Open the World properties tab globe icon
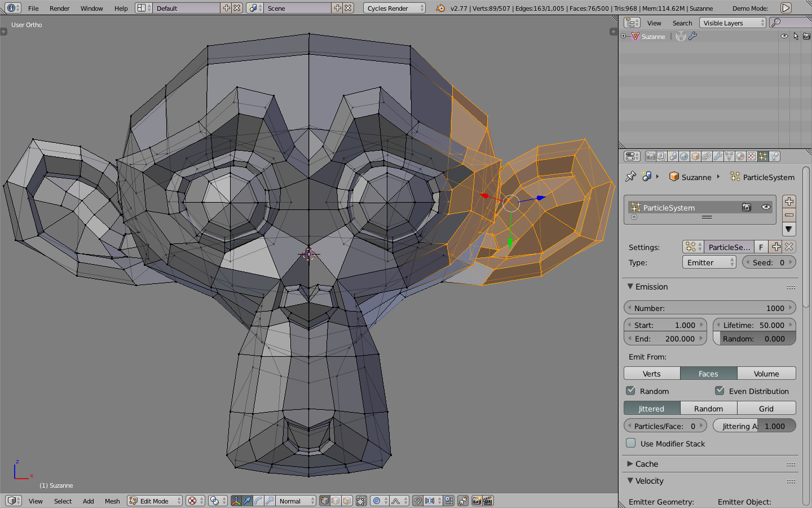 pos(684,156)
